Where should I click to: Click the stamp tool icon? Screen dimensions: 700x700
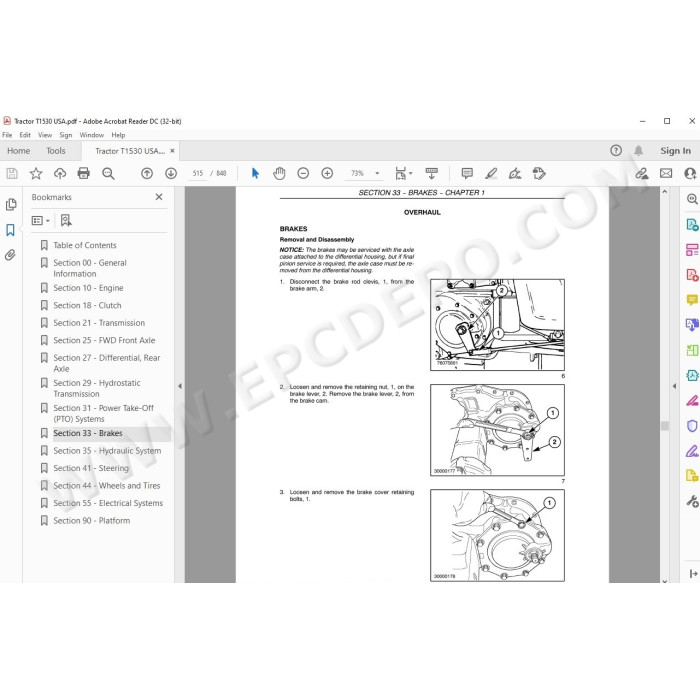539,173
